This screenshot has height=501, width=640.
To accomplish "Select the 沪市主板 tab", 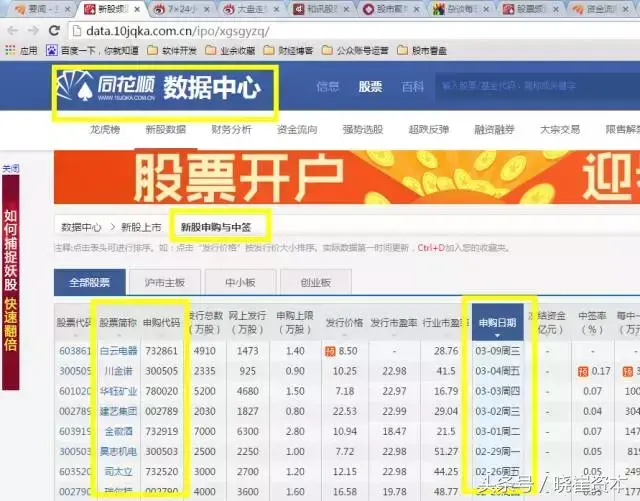I will [x=165, y=282].
